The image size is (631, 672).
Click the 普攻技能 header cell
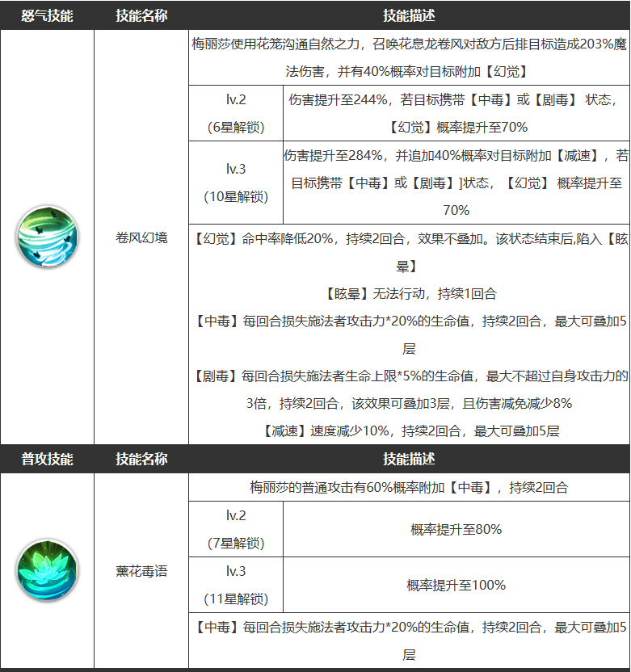[47, 459]
